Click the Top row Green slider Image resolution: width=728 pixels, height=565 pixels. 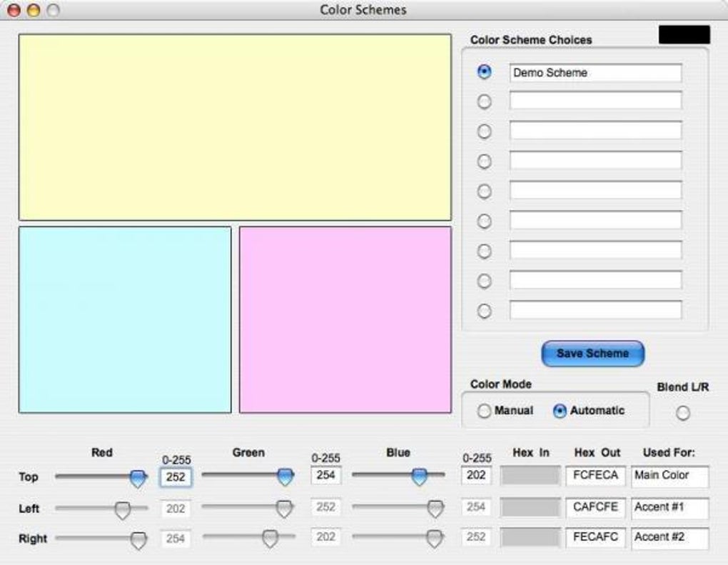pos(285,476)
